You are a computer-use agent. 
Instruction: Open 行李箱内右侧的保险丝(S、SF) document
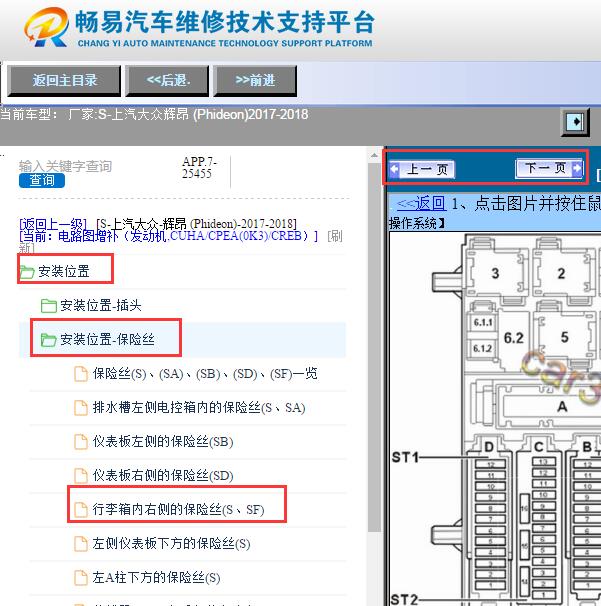[x=179, y=509]
